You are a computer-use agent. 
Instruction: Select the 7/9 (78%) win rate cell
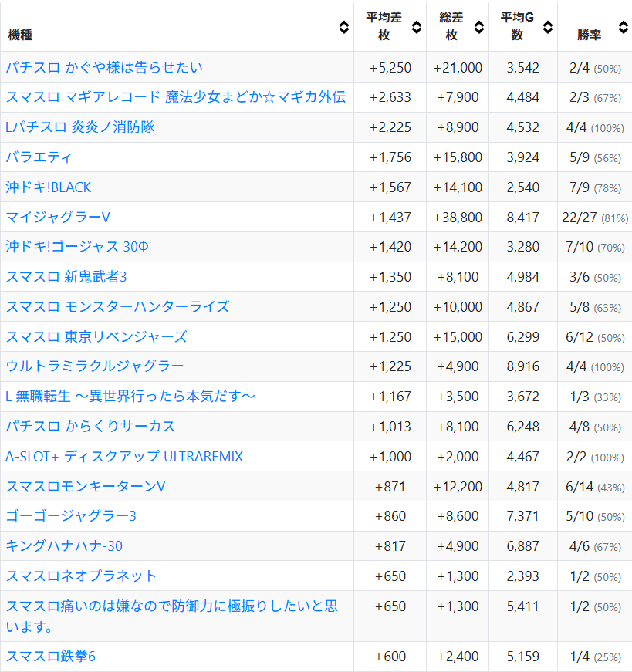tap(595, 187)
